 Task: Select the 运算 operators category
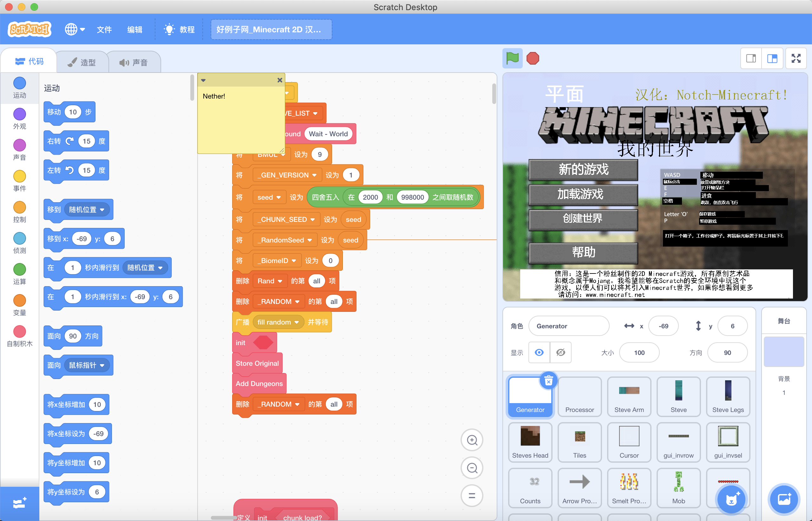(19, 275)
